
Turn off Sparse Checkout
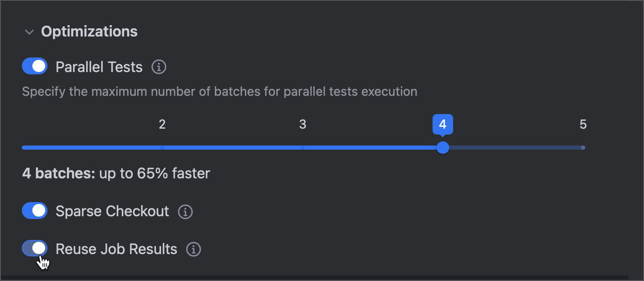pos(34,210)
